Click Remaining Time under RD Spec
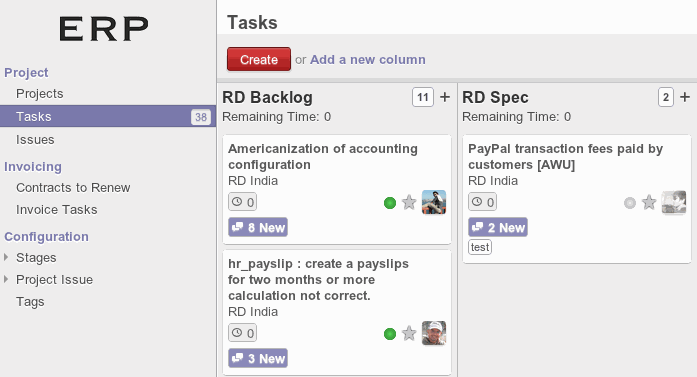The width and height of the screenshot is (697, 377). [x=517, y=117]
